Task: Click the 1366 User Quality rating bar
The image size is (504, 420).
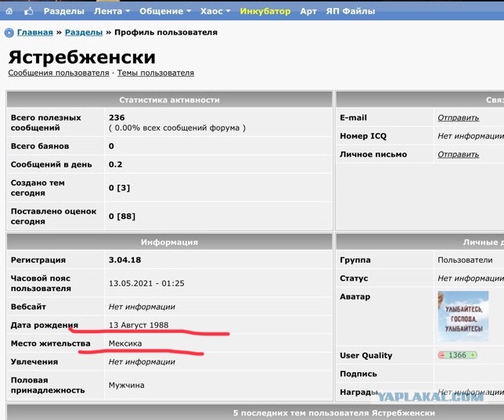Action: pyautogui.click(x=457, y=355)
